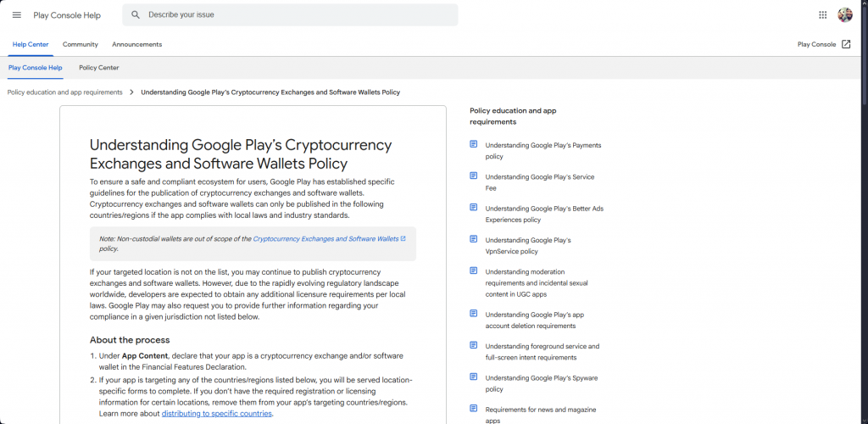
Task: Open Understanding Google Play's Spyware policy
Action: tap(542, 383)
